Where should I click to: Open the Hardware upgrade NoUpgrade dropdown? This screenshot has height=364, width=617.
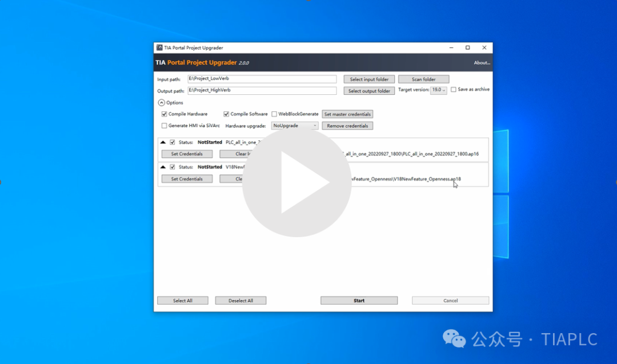pos(294,126)
